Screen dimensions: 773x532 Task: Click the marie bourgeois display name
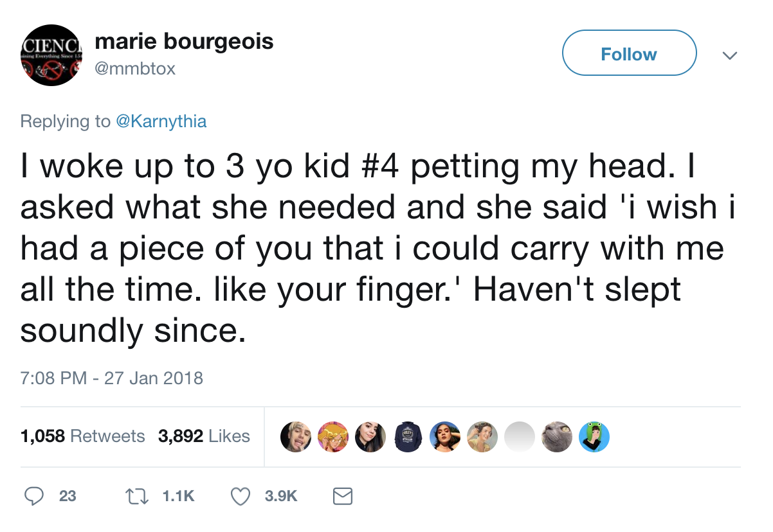[x=184, y=42]
